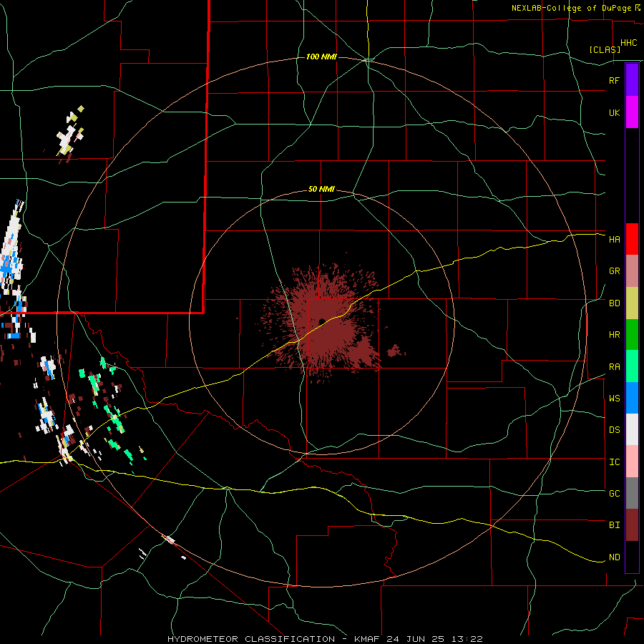Screen dimensions: 644x644
Task: Select the GC gray legend swatch
Action: pyautogui.click(x=632, y=493)
